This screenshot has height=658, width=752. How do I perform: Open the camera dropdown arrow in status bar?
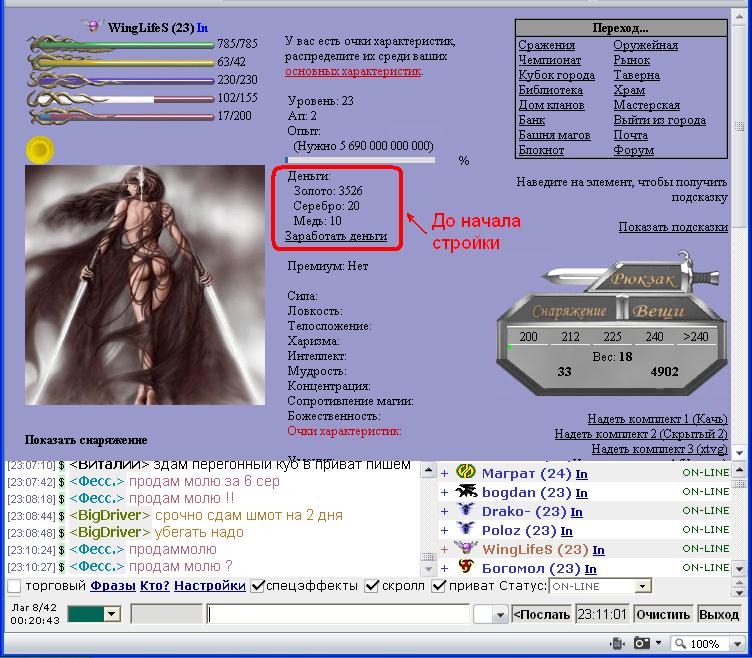[x=658, y=643]
